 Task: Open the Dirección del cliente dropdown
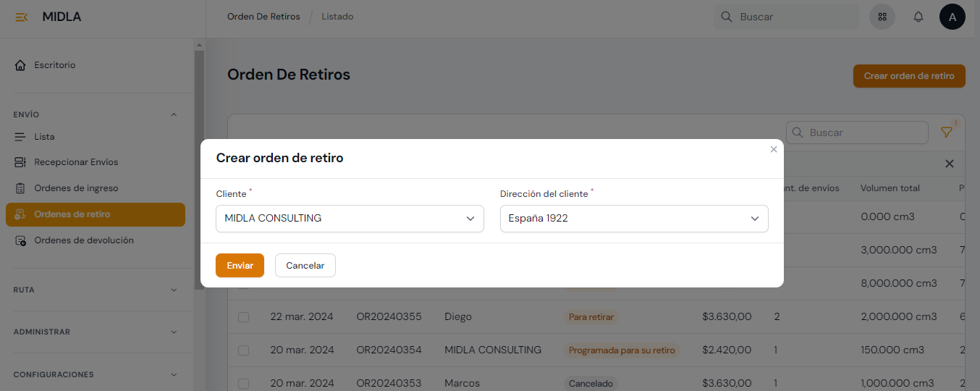633,219
